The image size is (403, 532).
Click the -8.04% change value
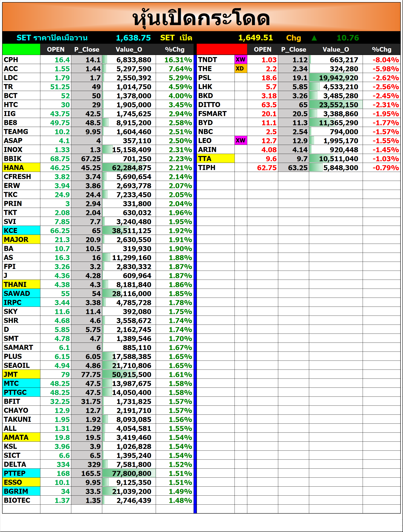coord(386,60)
